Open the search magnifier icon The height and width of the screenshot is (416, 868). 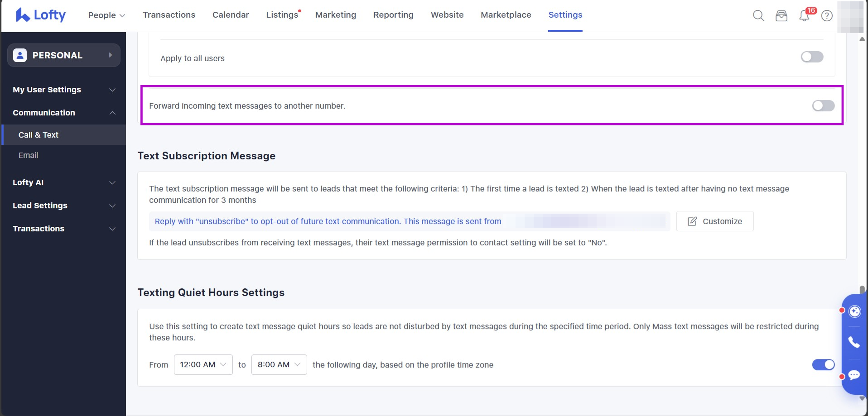click(x=758, y=16)
